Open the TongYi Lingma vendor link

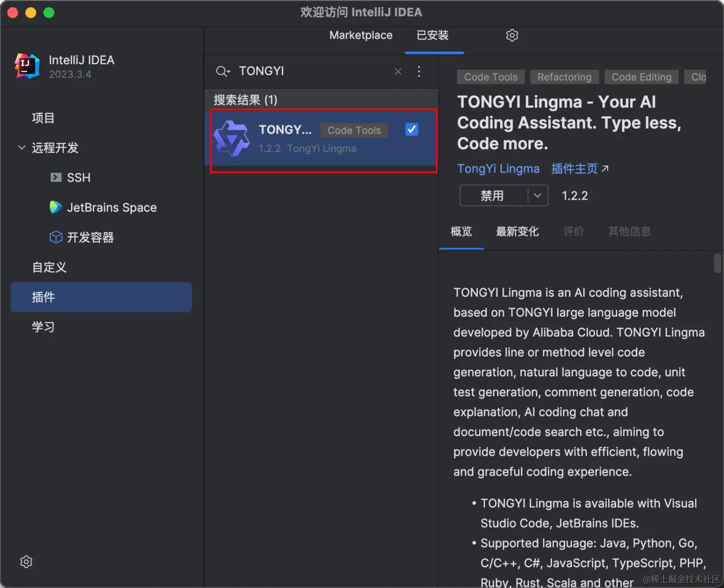[x=498, y=169]
